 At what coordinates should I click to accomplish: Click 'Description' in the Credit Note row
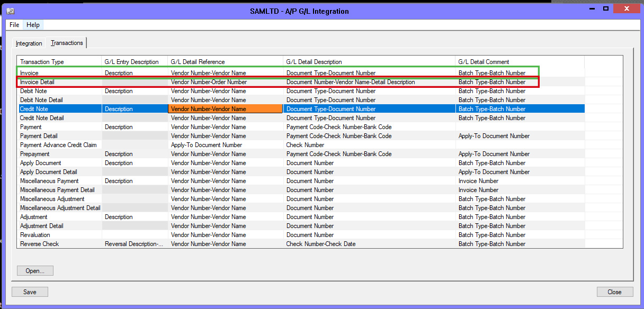coord(135,109)
